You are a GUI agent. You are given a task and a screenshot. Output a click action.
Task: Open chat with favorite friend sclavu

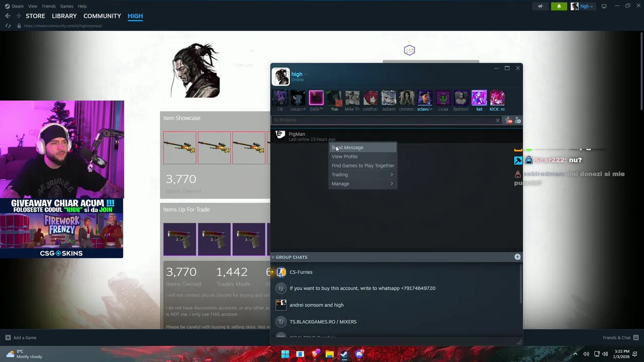point(425,101)
